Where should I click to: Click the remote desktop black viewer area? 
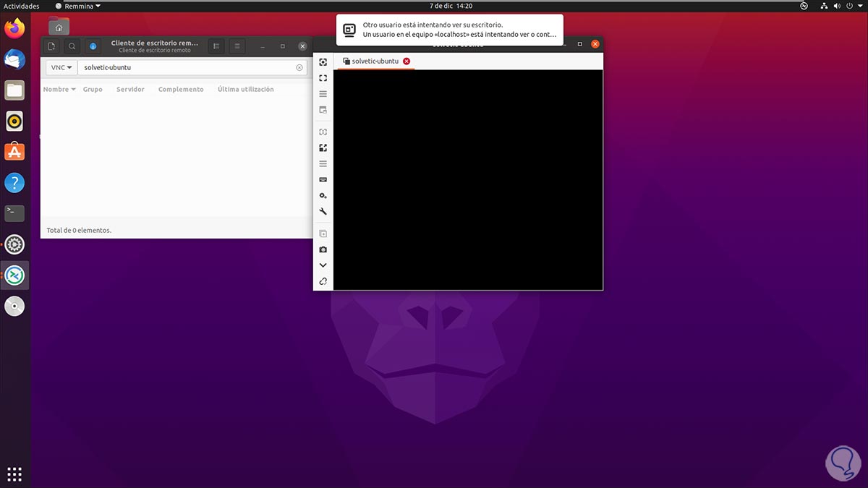(x=468, y=179)
